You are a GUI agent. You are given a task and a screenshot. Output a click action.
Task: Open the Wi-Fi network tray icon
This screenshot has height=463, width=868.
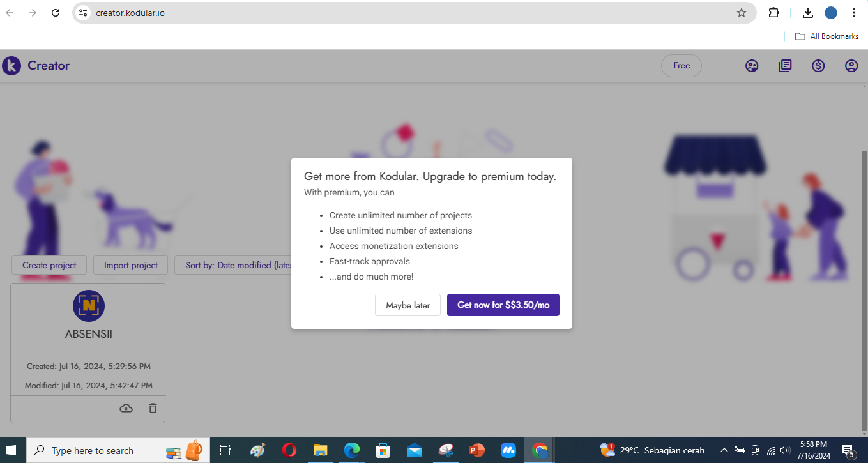(772, 450)
